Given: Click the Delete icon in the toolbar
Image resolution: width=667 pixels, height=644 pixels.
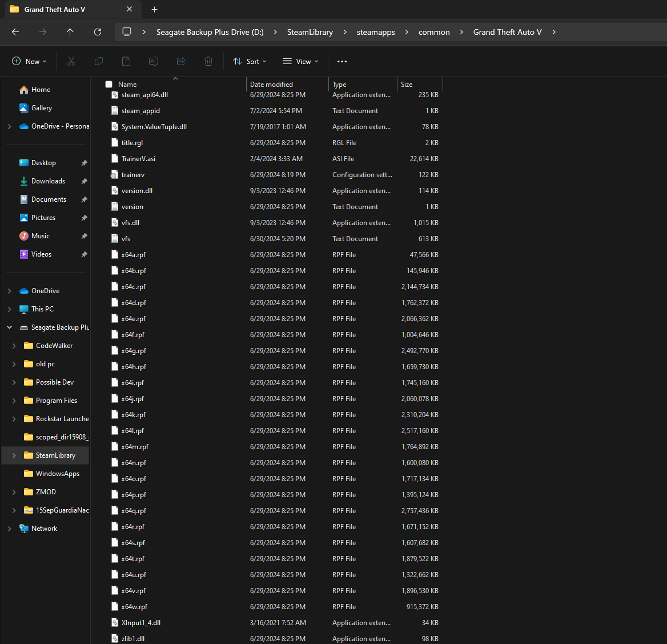Looking at the screenshot, I should (208, 61).
